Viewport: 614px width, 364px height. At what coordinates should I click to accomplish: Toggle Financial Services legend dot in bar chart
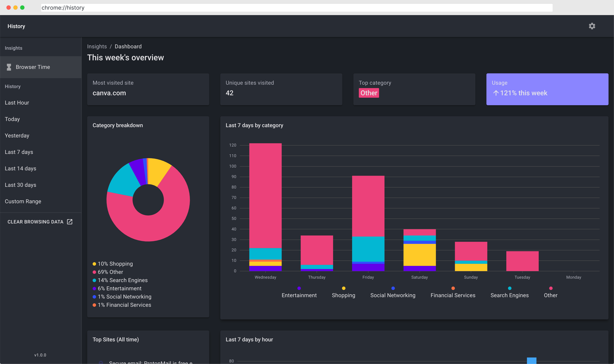[x=453, y=288]
